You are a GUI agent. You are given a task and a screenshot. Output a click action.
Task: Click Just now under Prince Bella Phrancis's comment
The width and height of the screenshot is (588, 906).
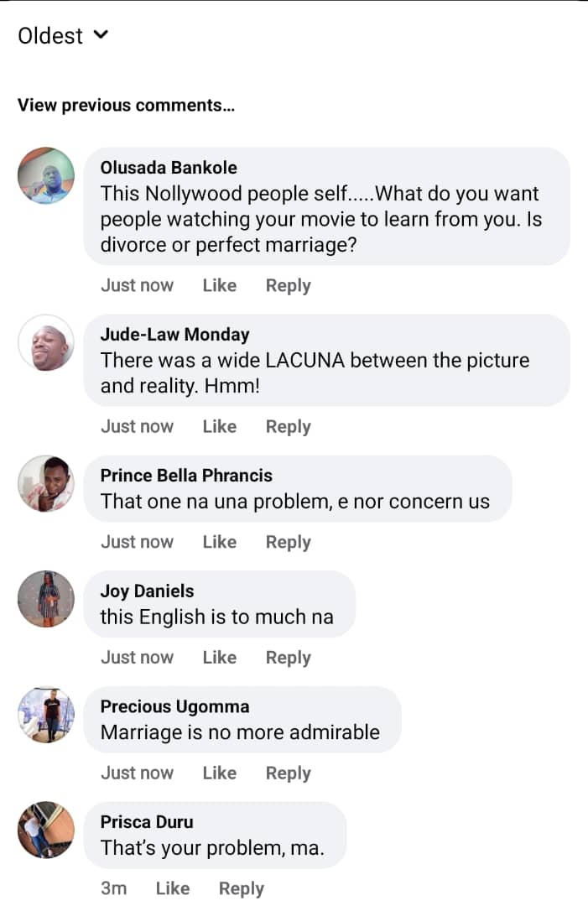pos(137,541)
